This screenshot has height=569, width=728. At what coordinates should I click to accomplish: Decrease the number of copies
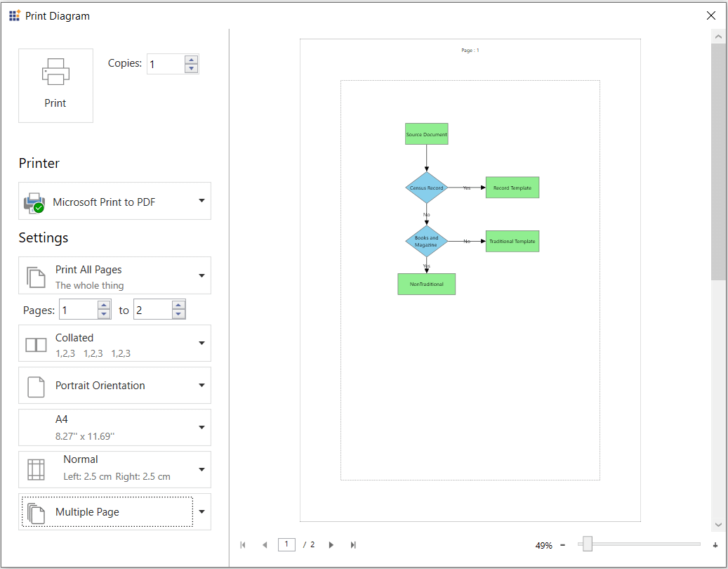click(191, 68)
